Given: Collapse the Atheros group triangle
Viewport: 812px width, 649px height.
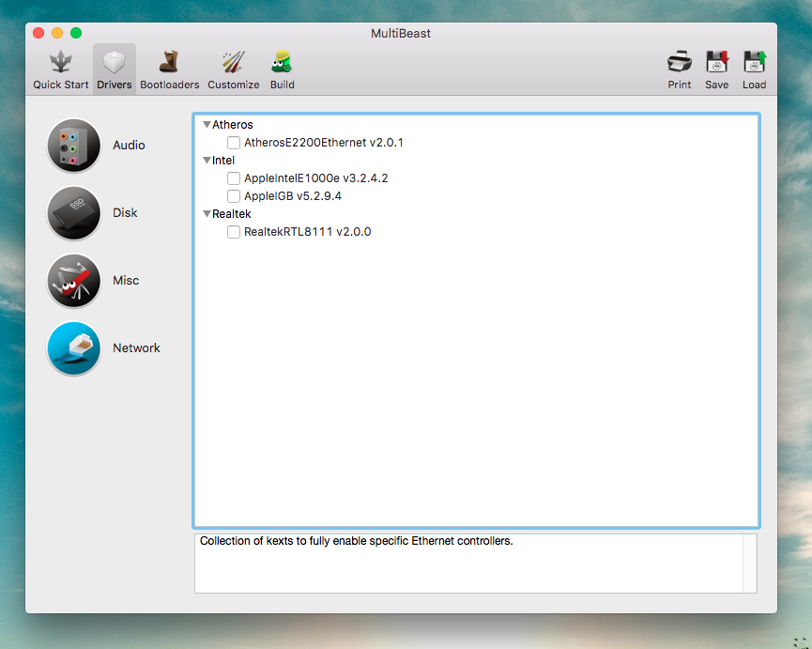Looking at the screenshot, I should coord(207,124).
